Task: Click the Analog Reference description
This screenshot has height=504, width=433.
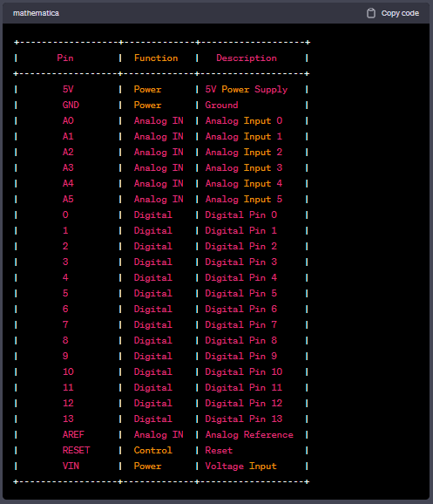Action: click(x=249, y=434)
